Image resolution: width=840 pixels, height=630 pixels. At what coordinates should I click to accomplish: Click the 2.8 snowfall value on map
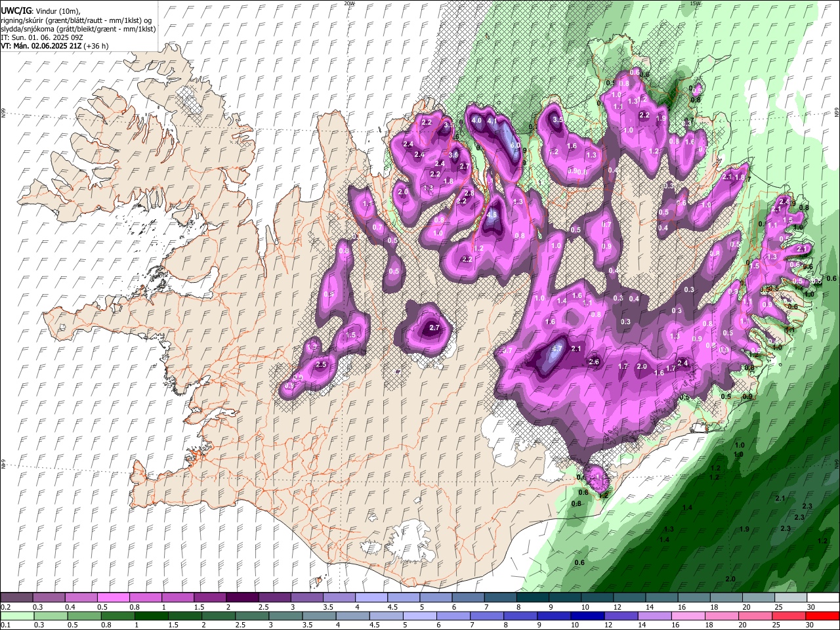469,193
